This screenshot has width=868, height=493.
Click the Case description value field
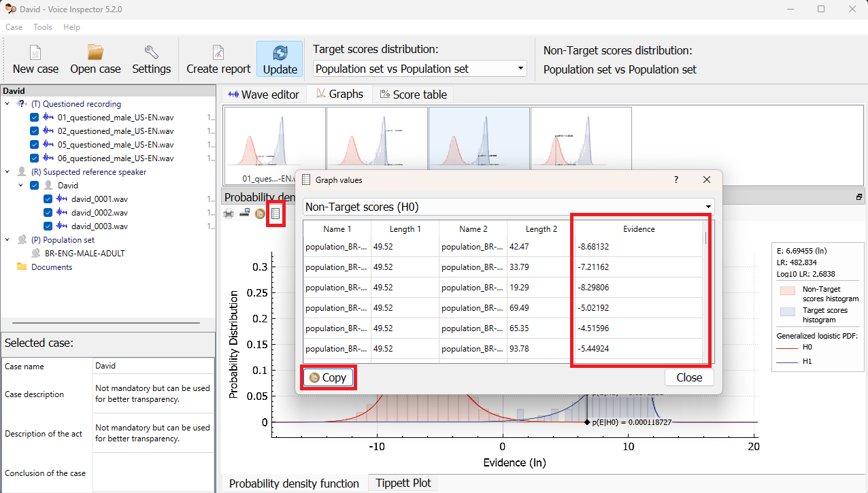154,394
